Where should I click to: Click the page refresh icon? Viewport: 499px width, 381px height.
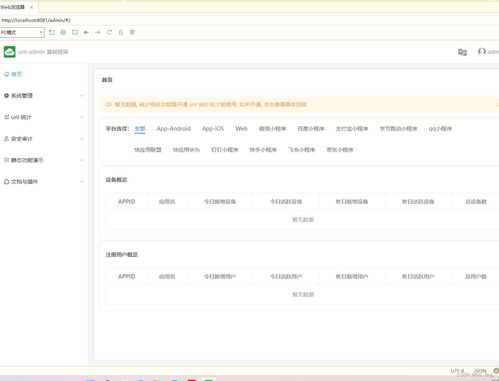pos(109,32)
